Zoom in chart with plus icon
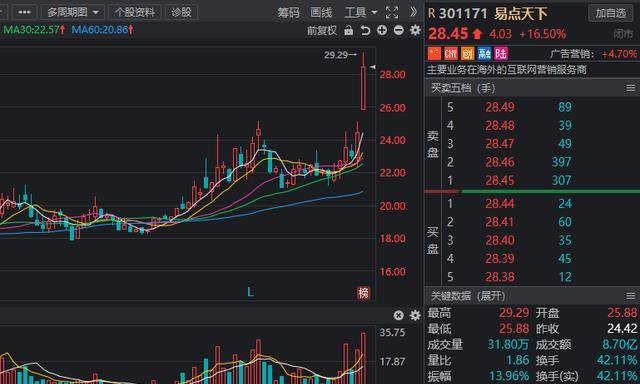The height and width of the screenshot is (384, 640). (382, 30)
